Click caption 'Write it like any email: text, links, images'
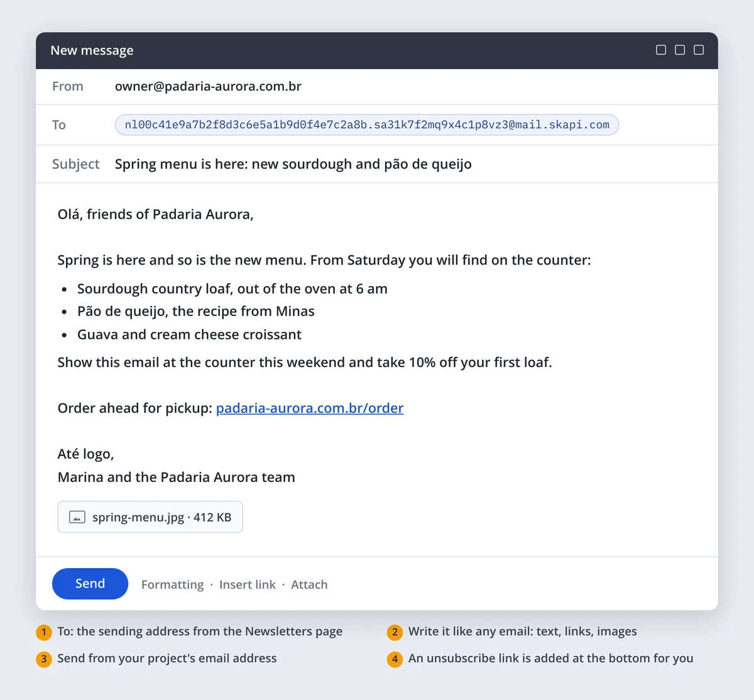The image size is (754, 700). 522,632
